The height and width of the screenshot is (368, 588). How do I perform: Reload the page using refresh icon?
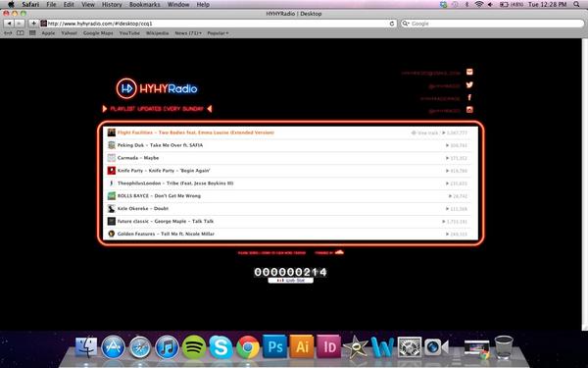click(x=392, y=24)
